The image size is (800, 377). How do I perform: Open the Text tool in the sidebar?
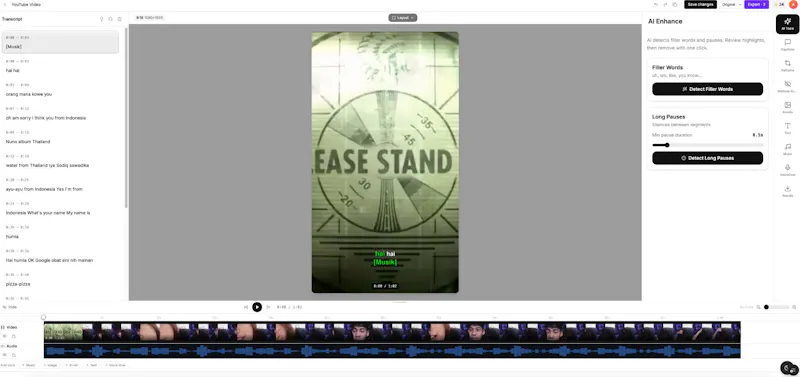tap(787, 129)
